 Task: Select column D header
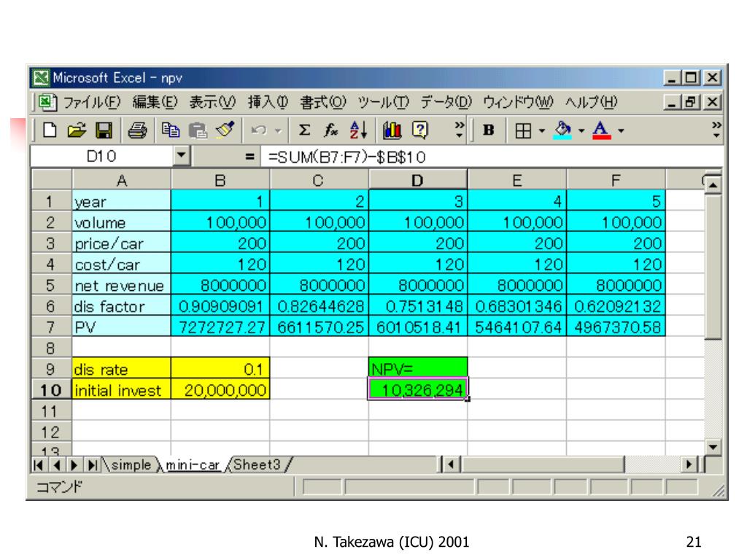click(418, 181)
